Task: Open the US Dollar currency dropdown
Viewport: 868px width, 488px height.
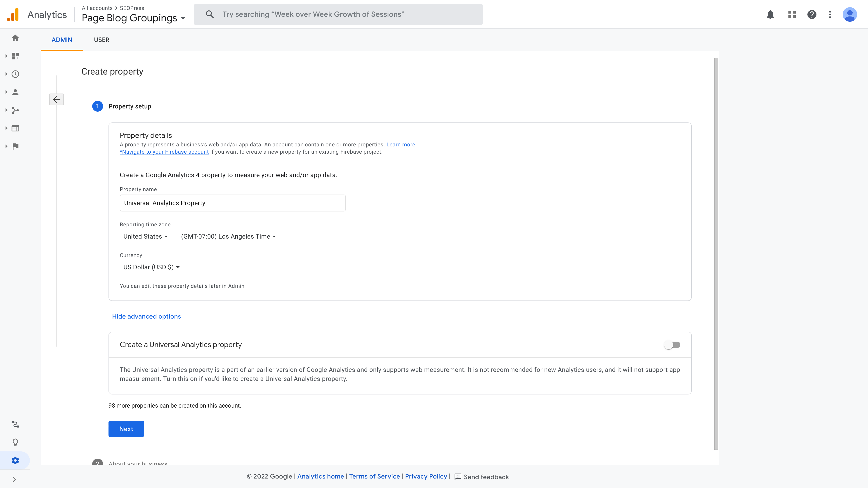Action: 151,267
